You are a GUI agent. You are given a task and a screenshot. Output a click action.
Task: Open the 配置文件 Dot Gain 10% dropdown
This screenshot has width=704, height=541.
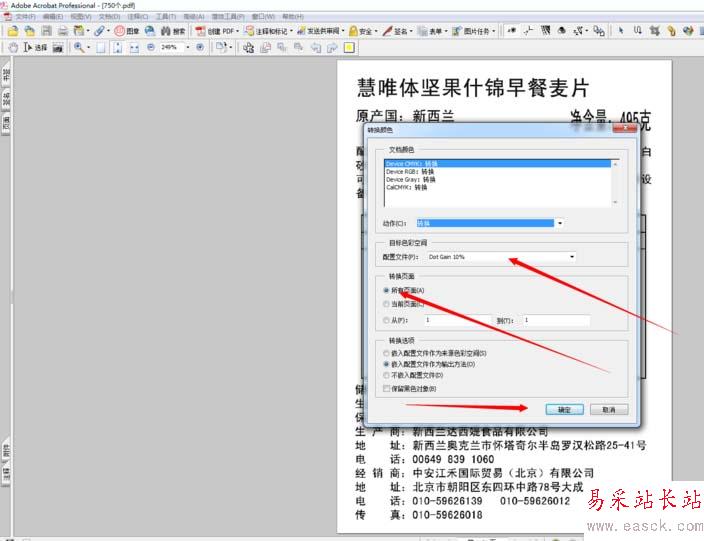click(572, 257)
